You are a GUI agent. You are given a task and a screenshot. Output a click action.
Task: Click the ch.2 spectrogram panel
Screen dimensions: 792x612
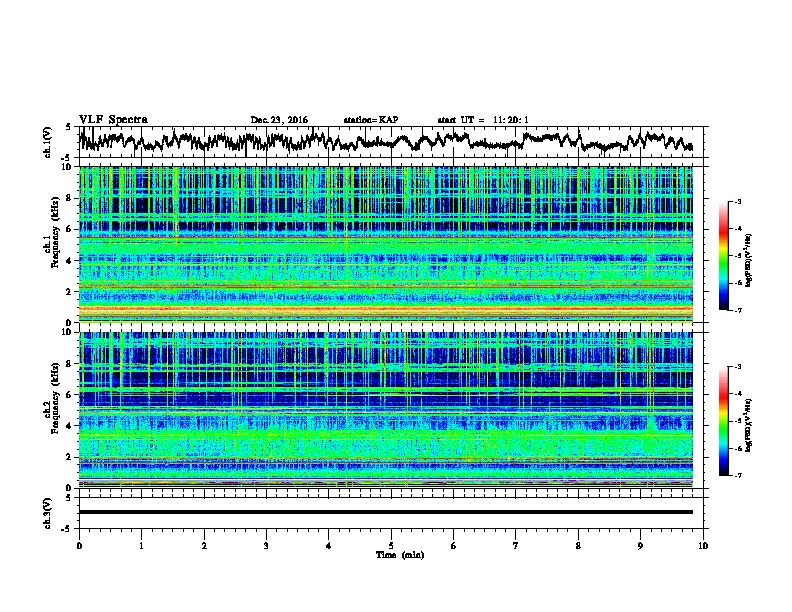[x=386, y=410]
